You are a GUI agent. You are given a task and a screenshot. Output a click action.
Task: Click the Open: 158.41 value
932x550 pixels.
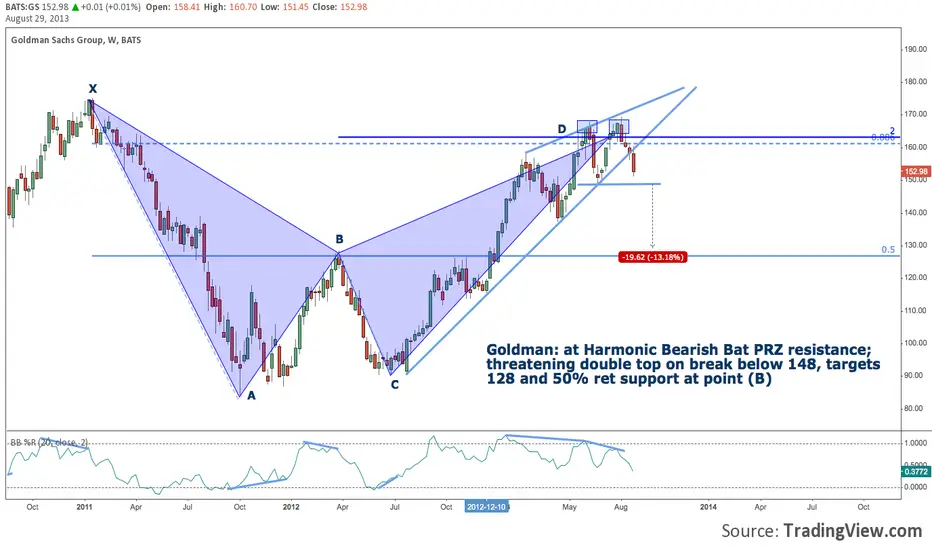[172, 7]
